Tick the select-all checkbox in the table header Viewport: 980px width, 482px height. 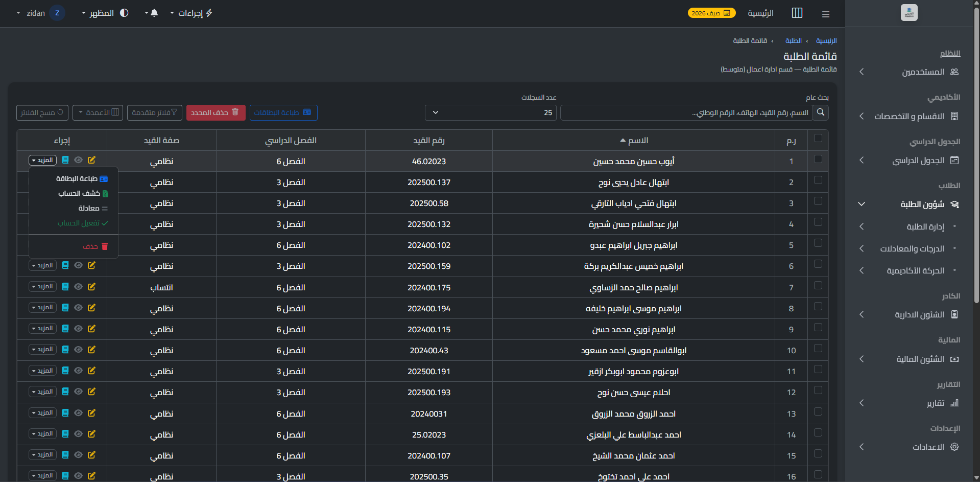click(818, 139)
